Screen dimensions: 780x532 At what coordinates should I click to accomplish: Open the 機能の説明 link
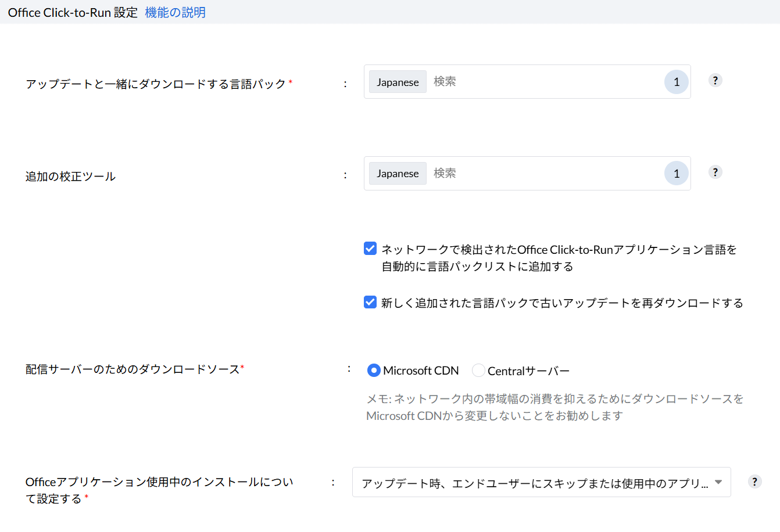click(175, 12)
